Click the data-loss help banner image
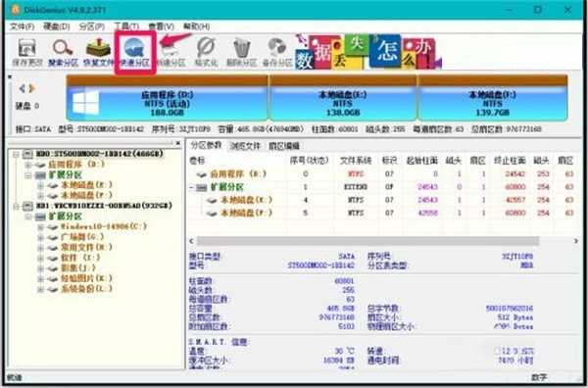This screenshot has width=588, height=388. click(x=368, y=52)
